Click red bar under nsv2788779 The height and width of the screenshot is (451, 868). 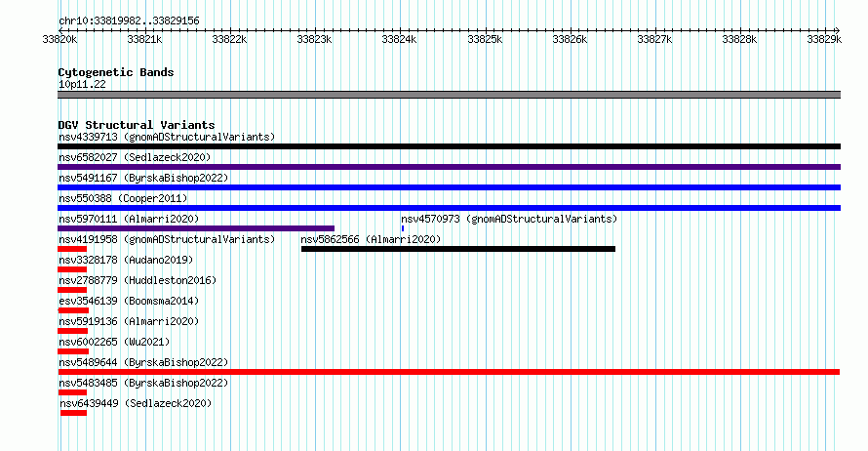[x=72, y=290]
